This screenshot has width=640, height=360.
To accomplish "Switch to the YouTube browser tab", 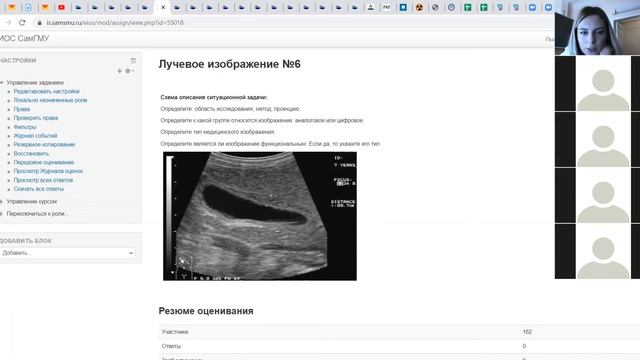I will pos(61,7).
